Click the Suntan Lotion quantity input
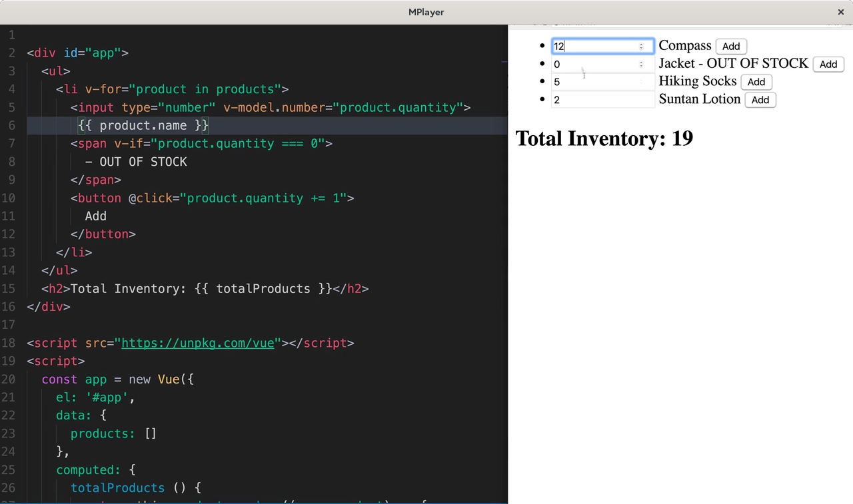 [x=602, y=100]
